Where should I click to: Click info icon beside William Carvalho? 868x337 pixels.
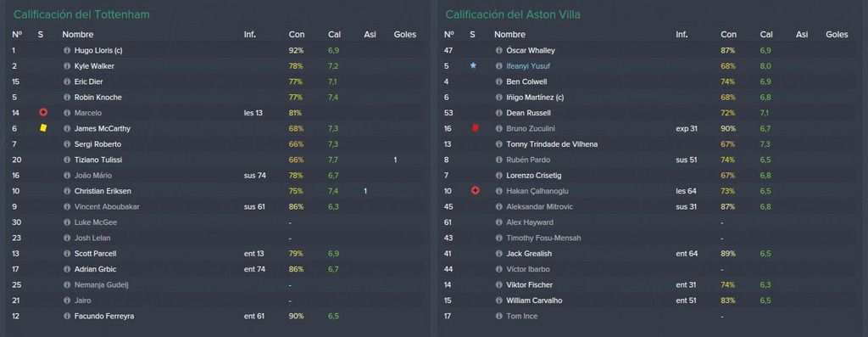pos(498,300)
